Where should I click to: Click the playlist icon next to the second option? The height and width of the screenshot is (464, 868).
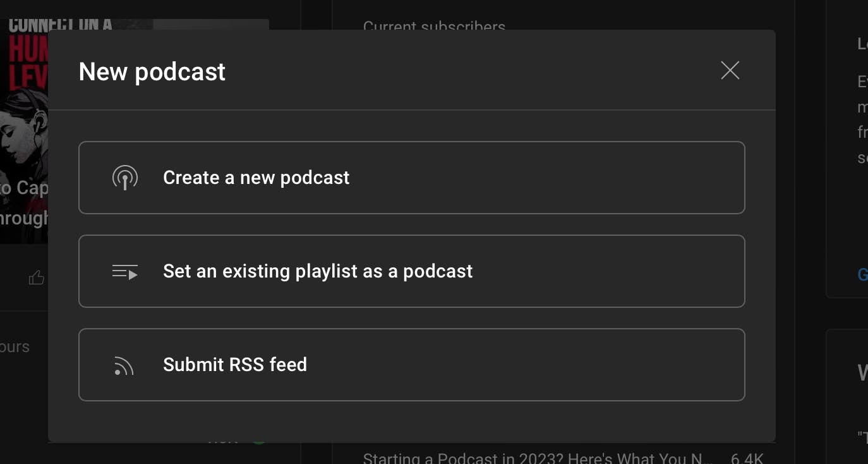[x=124, y=271]
